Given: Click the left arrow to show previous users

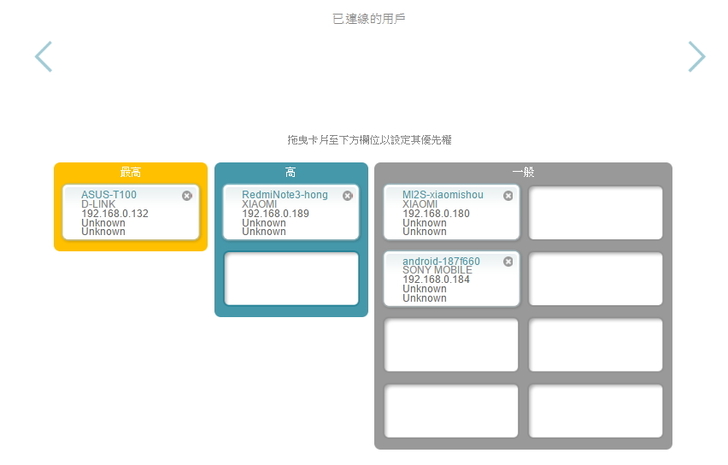Looking at the screenshot, I should (43, 57).
